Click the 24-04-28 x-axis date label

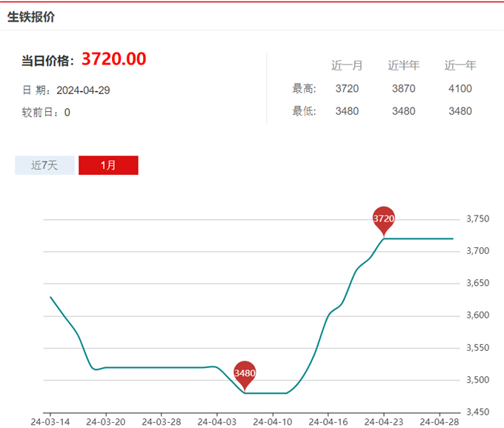click(x=440, y=421)
